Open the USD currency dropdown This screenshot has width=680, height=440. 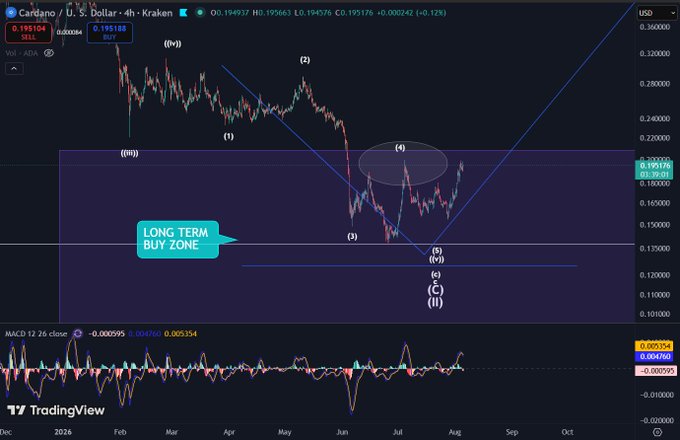pos(657,13)
